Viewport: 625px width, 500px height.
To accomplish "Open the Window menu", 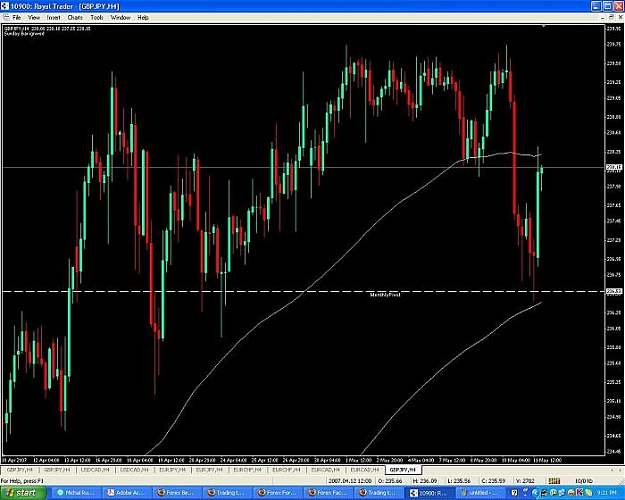I will point(120,18).
